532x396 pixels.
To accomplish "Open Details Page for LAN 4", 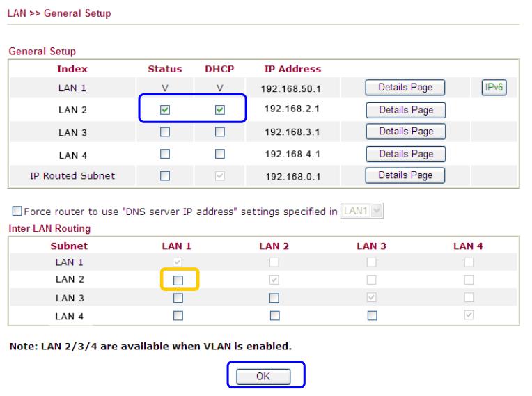I will coord(405,154).
